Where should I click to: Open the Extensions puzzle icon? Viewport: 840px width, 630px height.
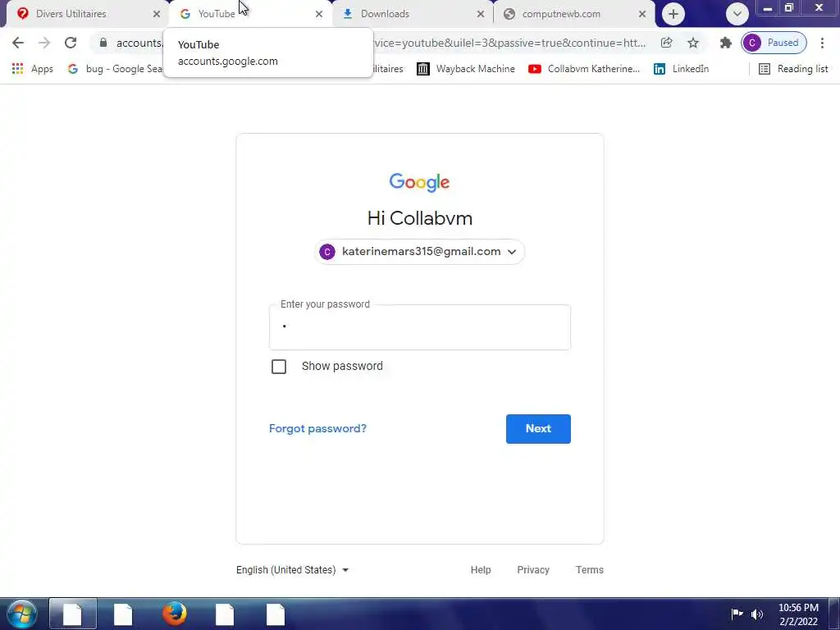(725, 43)
